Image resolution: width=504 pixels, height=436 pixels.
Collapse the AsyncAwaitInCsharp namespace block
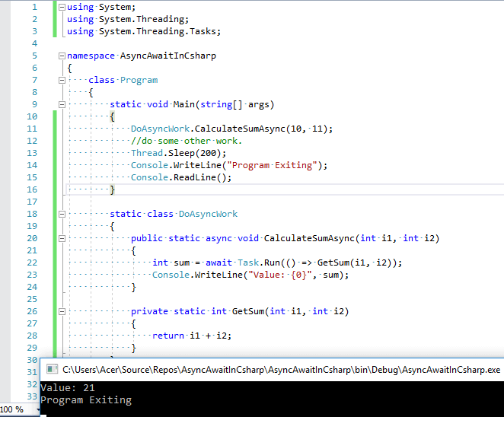click(x=62, y=56)
